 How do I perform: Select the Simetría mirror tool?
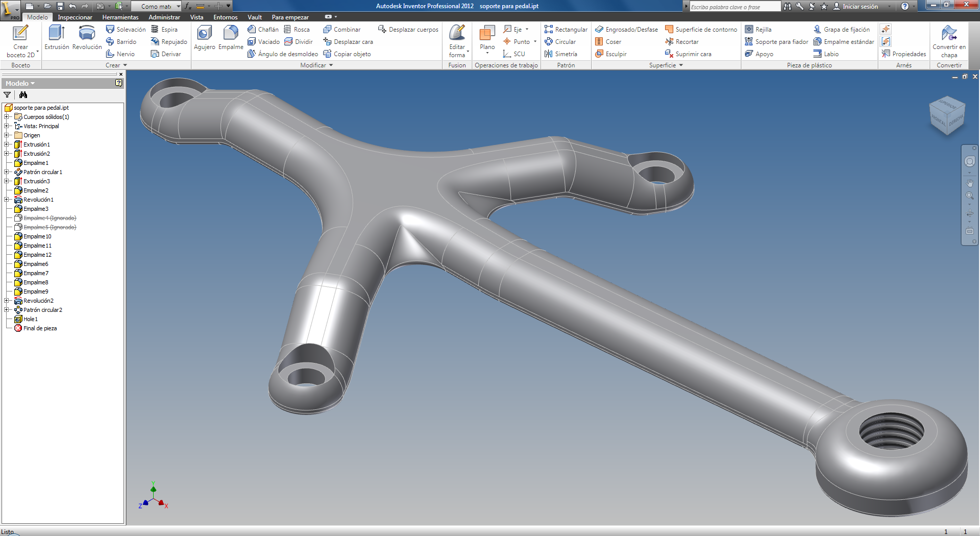[560, 54]
